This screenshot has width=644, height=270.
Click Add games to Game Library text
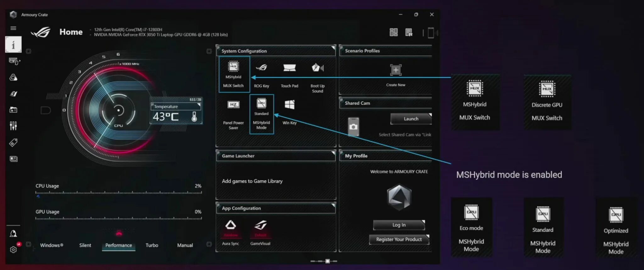tap(252, 181)
